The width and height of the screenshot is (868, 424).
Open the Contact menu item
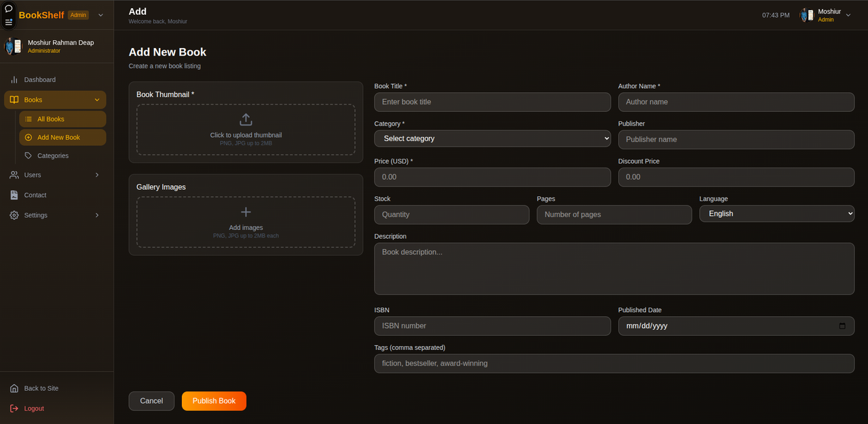click(55, 195)
